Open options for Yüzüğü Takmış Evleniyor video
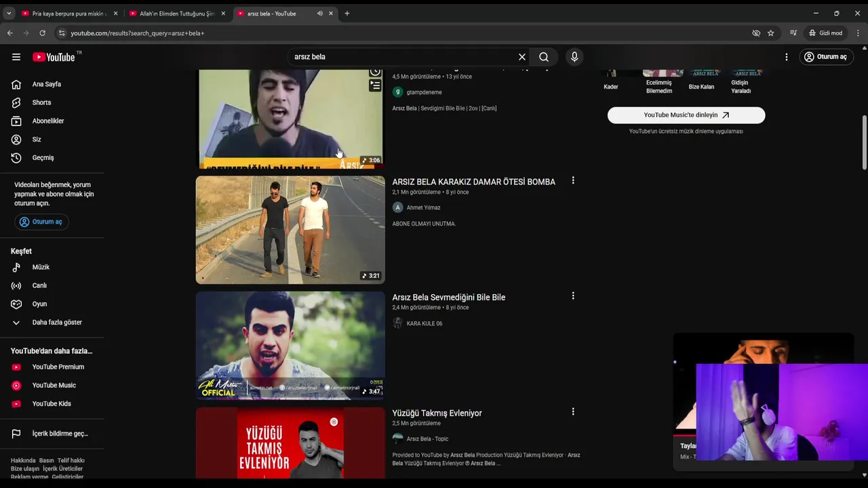This screenshot has height=488, width=868. click(573, 411)
